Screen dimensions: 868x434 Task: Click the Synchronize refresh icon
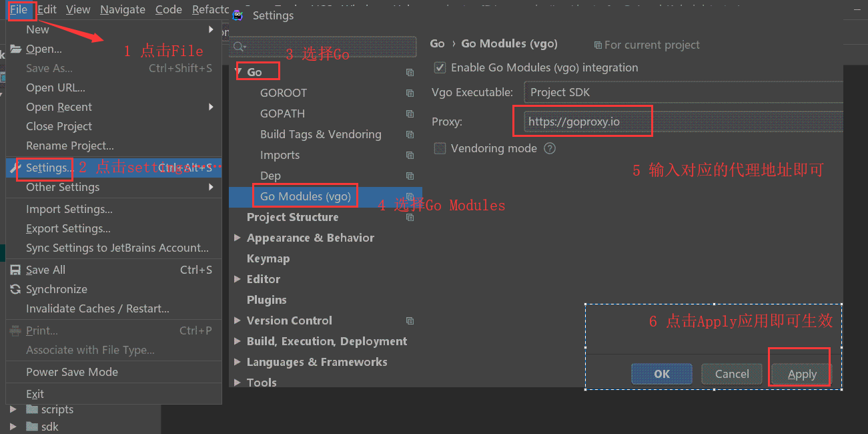click(15, 289)
